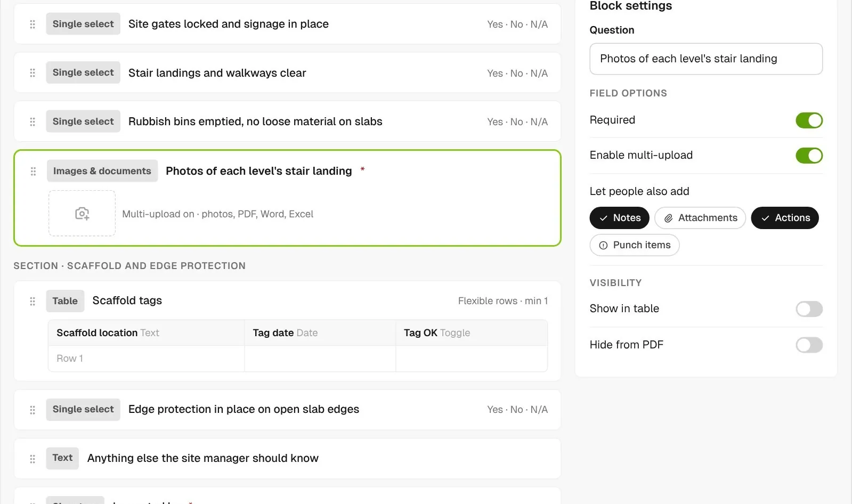852x504 pixels.
Task: Click drag handle next to Rubbish bins emptied
Action: coord(33,121)
